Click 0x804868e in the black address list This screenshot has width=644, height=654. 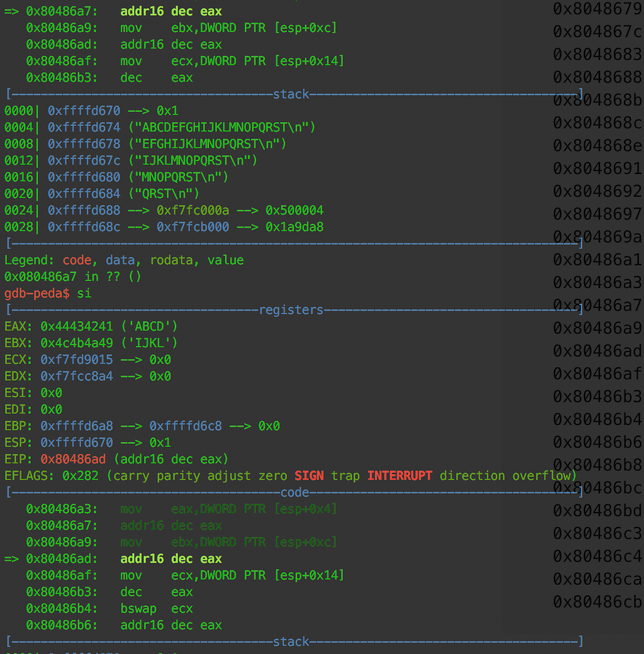pyautogui.click(x=597, y=145)
